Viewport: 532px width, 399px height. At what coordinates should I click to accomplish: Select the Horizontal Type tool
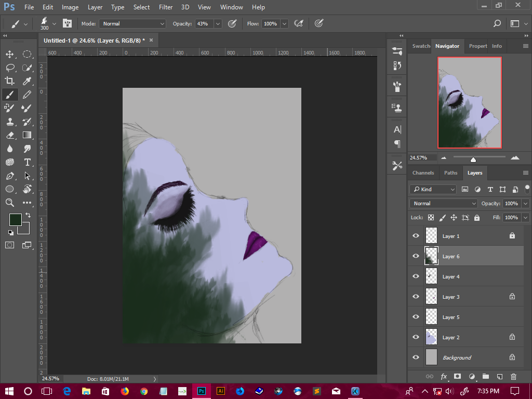point(27,162)
